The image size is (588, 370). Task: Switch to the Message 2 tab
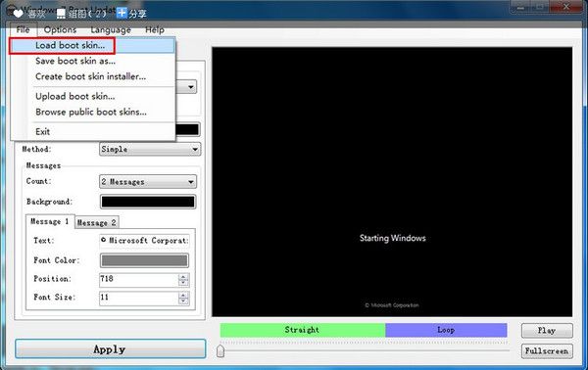coord(97,222)
